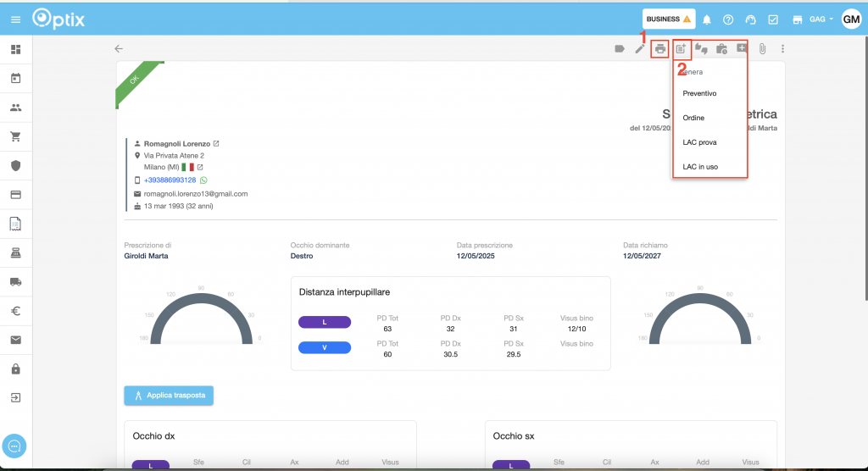Click the notifications bell icon
Screen dimensions: 868x471
click(707, 19)
